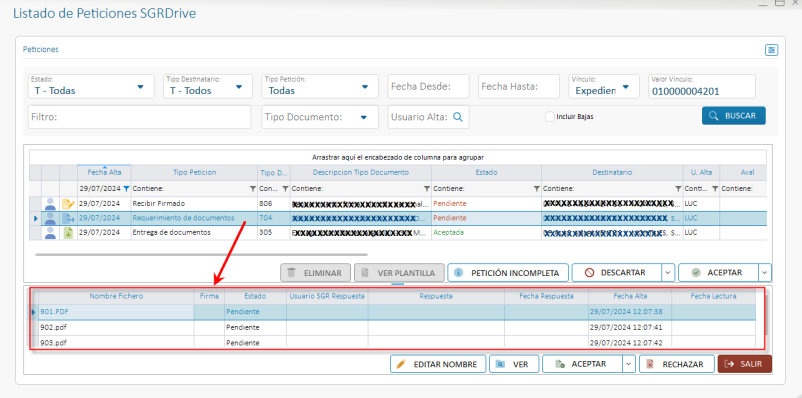Sort by the Fecha Lectura column header
The height and width of the screenshot is (398, 802).
713,296
